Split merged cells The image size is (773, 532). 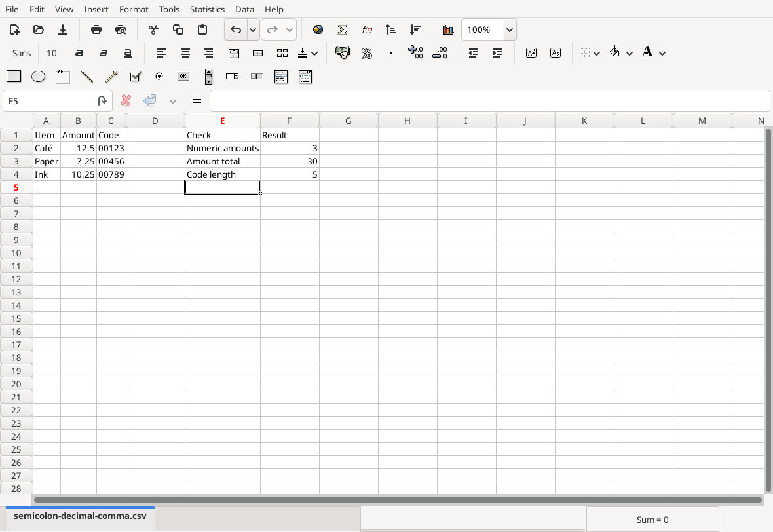[282, 53]
